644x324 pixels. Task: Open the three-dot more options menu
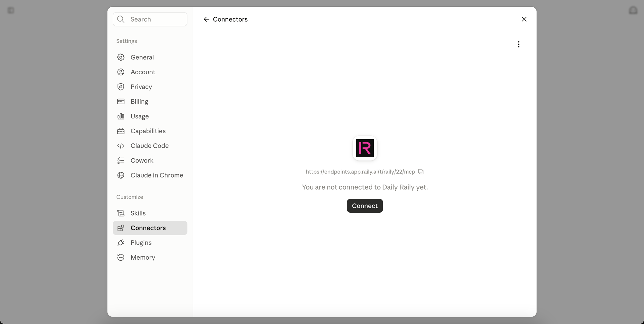click(518, 44)
